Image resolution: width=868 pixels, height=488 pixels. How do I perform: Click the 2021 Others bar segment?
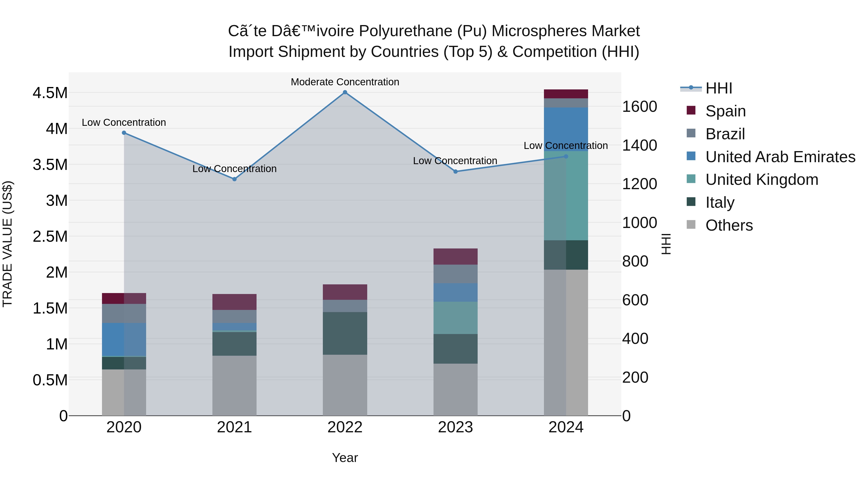[235, 386]
